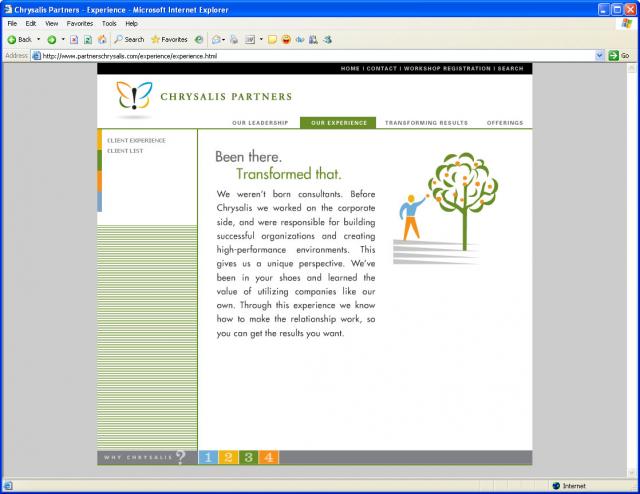640x494 pixels.
Task: Click the Back arrow icon
Action: (x=12, y=39)
